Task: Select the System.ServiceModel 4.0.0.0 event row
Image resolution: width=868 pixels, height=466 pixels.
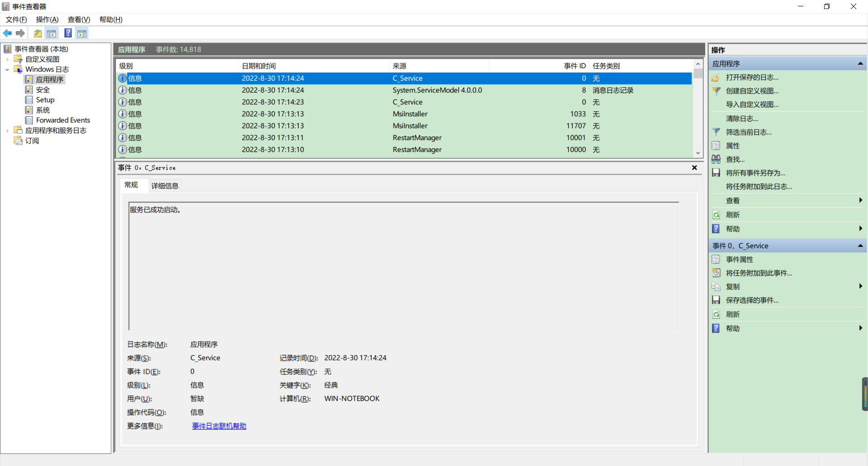Action: click(x=437, y=90)
